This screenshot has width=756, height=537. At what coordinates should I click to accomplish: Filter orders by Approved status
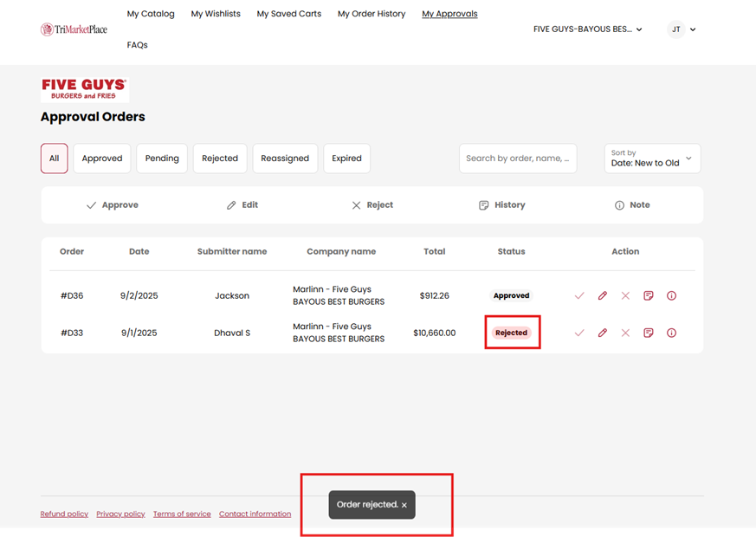102,159
